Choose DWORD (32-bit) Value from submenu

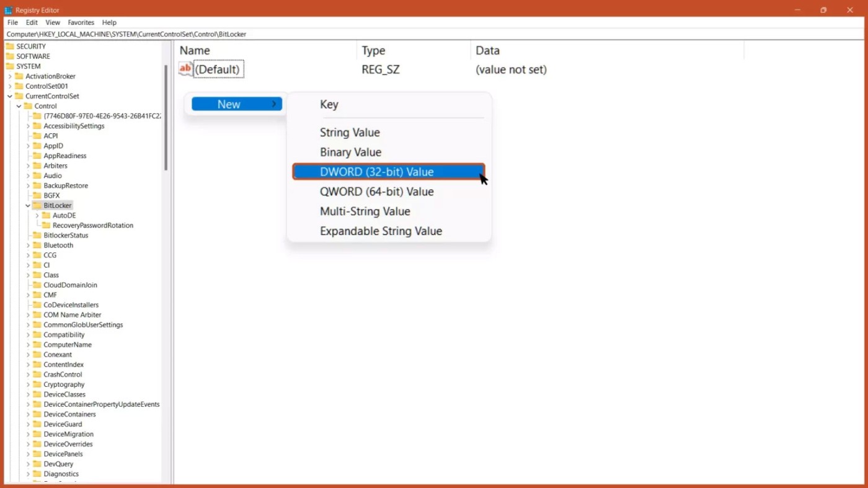pos(389,172)
